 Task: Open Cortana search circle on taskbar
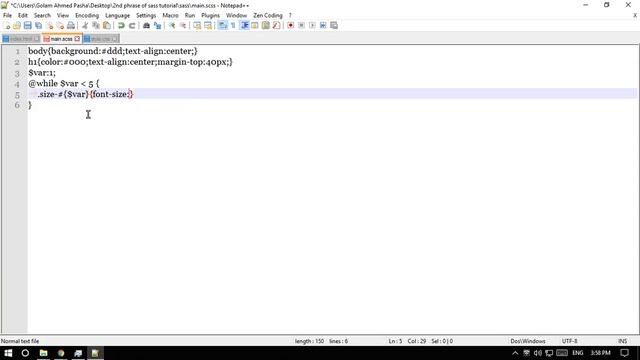pos(25,353)
